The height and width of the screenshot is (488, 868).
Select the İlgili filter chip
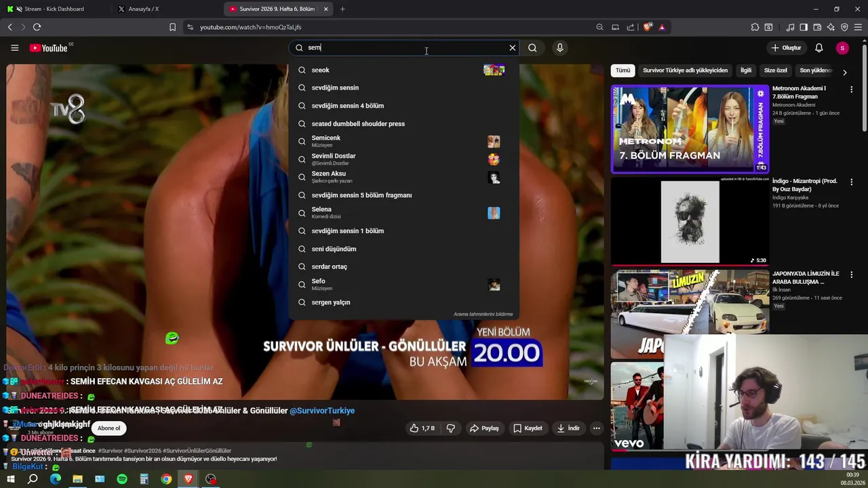point(746,70)
